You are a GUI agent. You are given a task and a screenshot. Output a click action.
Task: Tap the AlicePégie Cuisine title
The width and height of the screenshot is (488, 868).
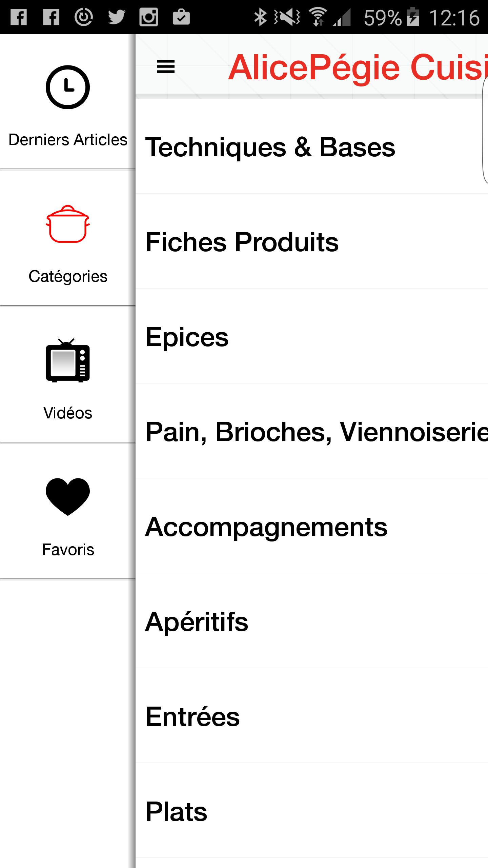[x=358, y=67]
